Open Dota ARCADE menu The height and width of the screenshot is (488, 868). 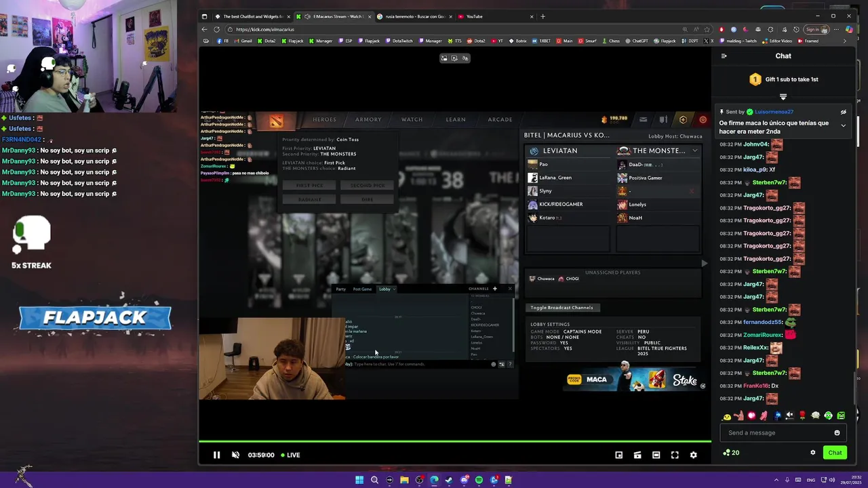(x=500, y=119)
